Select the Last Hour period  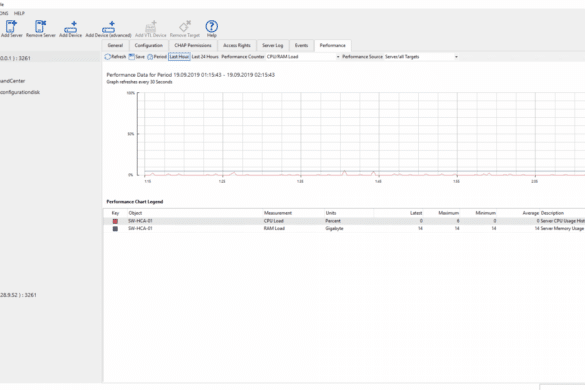point(179,57)
